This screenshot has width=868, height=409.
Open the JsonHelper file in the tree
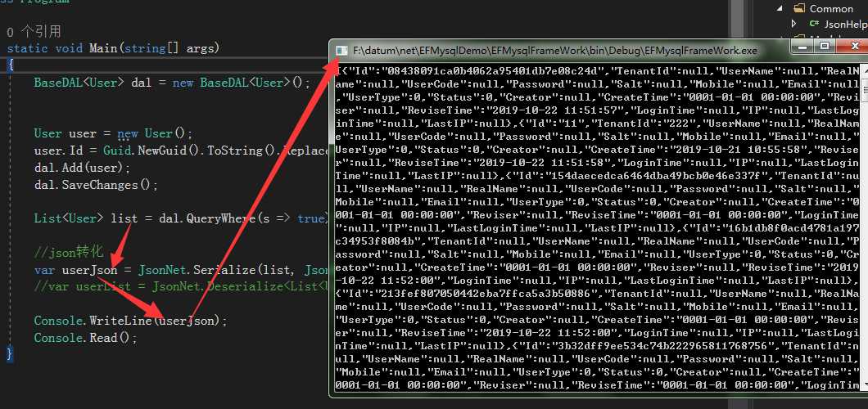[845, 25]
